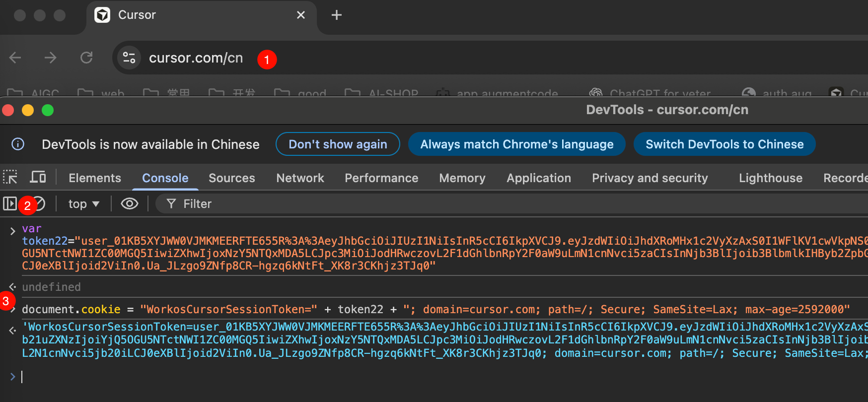The height and width of the screenshot is (402, 868).
Task: Switch to the Network tab
Action: click(x=300, y=178)
